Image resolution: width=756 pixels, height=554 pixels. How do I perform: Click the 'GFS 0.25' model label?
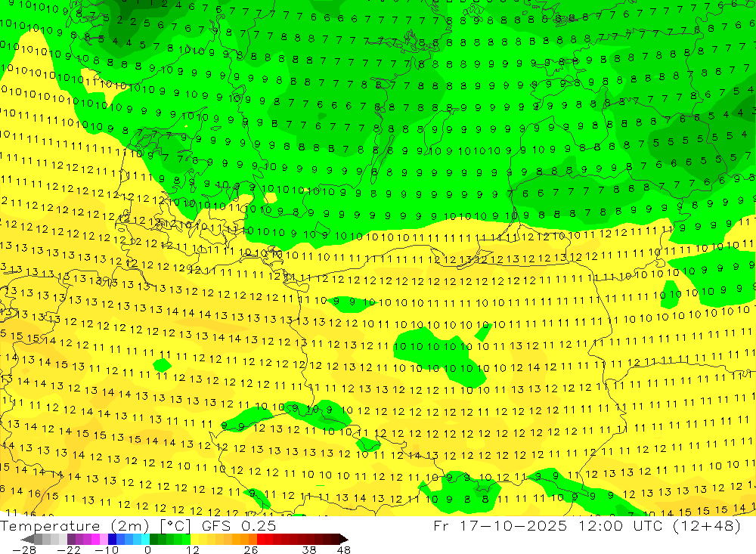pos(239,525)
